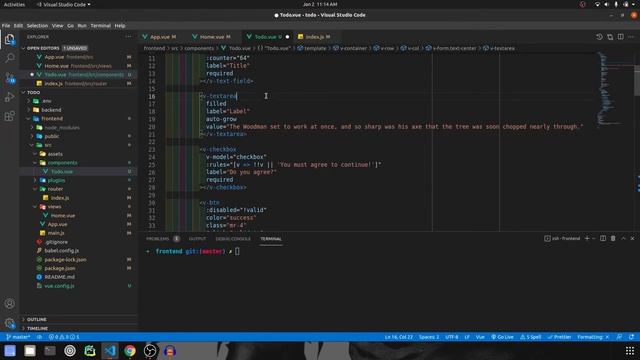Open Show Applications grid
The image size is (640, 360).
click(630, 351)
